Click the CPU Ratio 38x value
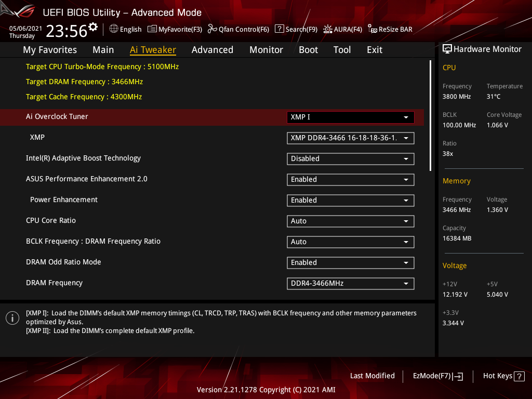 click(x=447, y=154)
